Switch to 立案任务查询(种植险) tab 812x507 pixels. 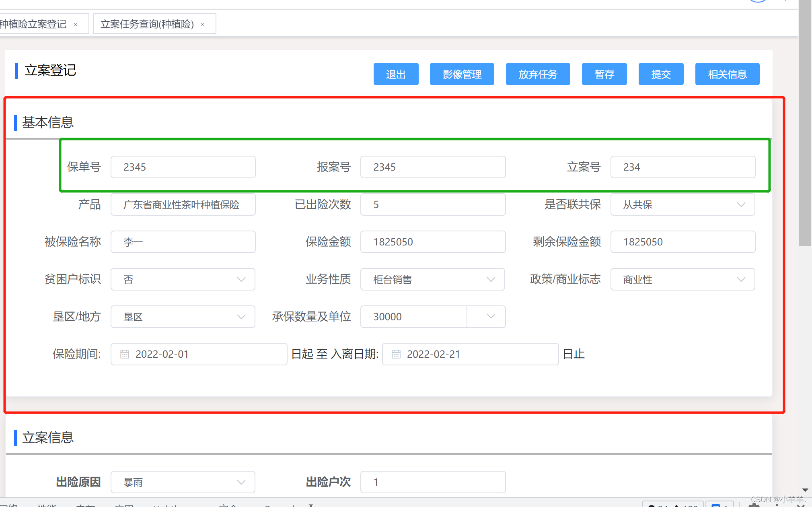pos(147,24)
